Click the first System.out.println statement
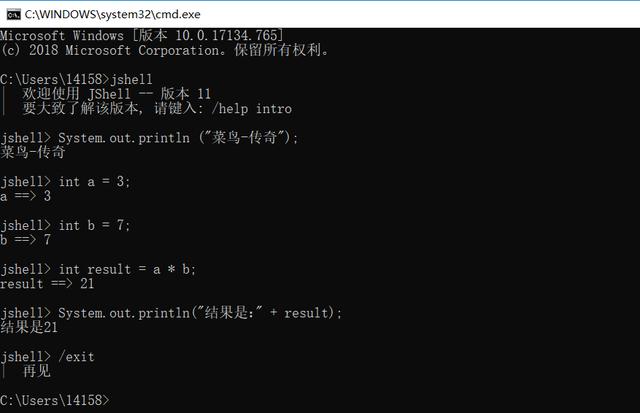The height and width of the screenshot is (413, 640). (x=178, y=138)
